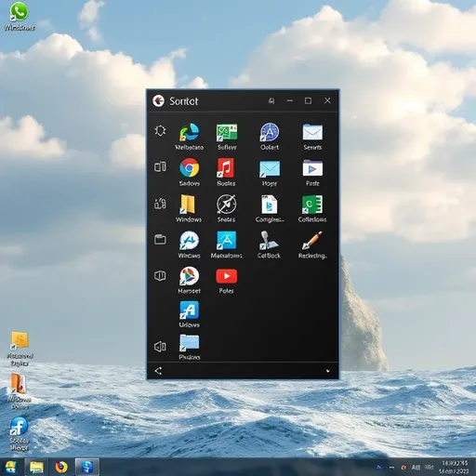Launch the Reclicding pen icon
The image size is (476, 476).
(311, 241)
